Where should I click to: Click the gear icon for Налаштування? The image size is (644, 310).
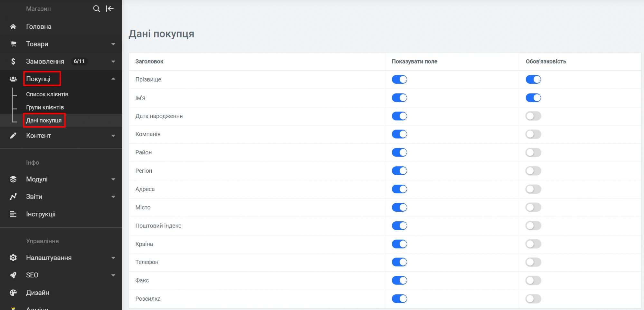pos(13,258)
